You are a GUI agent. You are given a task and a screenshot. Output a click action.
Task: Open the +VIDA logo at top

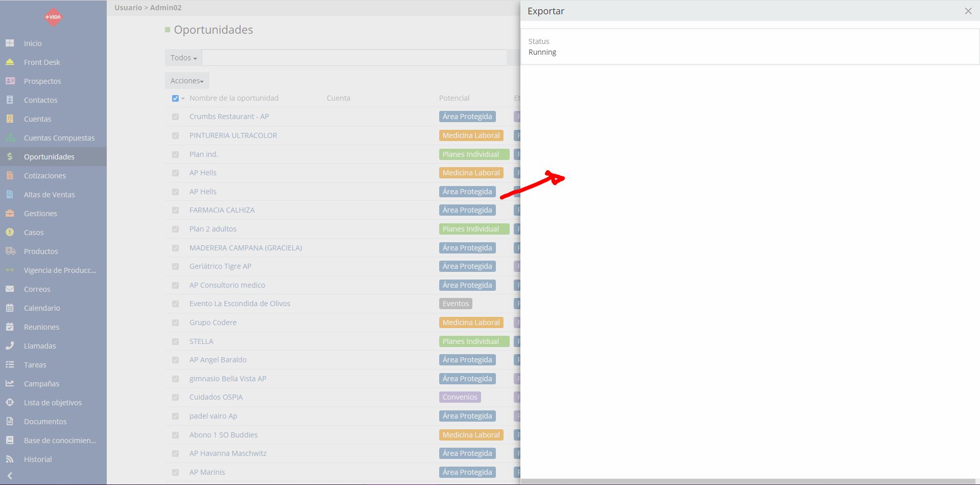click(53, 17)
